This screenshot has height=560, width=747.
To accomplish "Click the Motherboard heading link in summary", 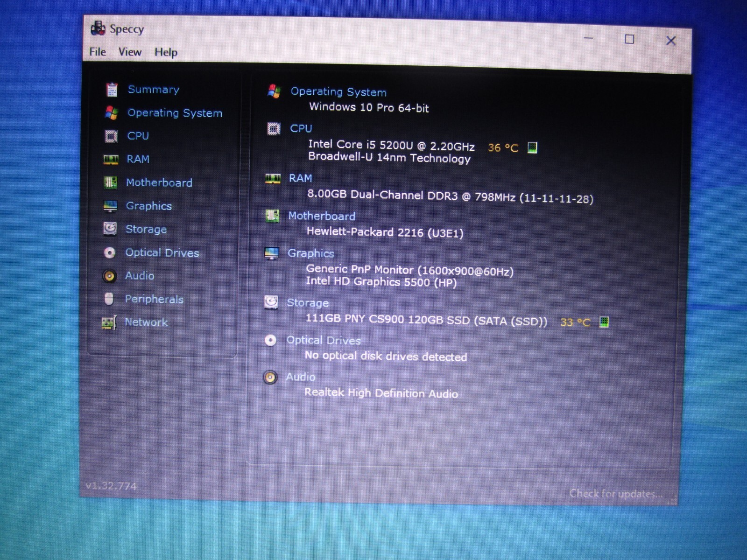I will point(322,216).
